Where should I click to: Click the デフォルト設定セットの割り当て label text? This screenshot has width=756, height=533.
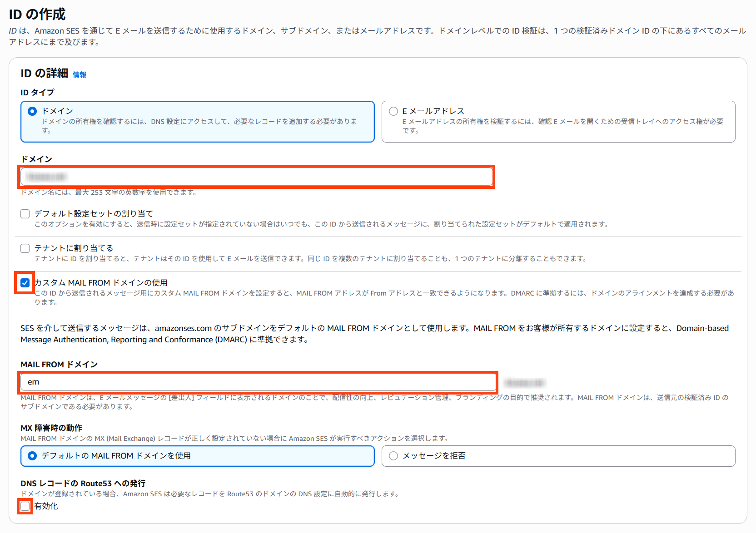point(94,214)
